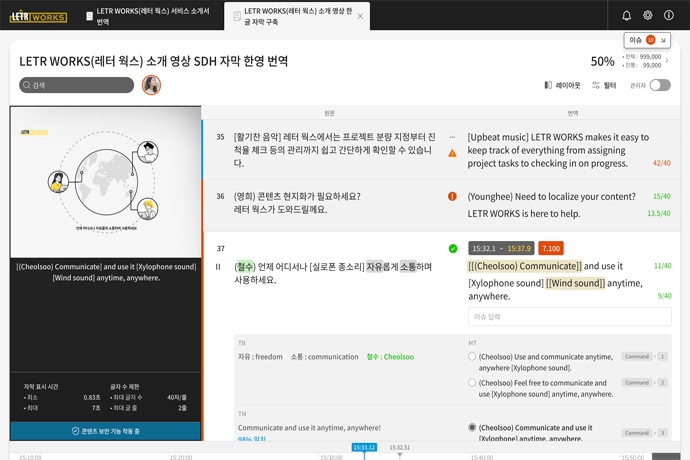This screenshot has width=690, height=460.
Task: Click the red alert icon on segment 36
Action: pyautogui.click(x=452, y=196)
